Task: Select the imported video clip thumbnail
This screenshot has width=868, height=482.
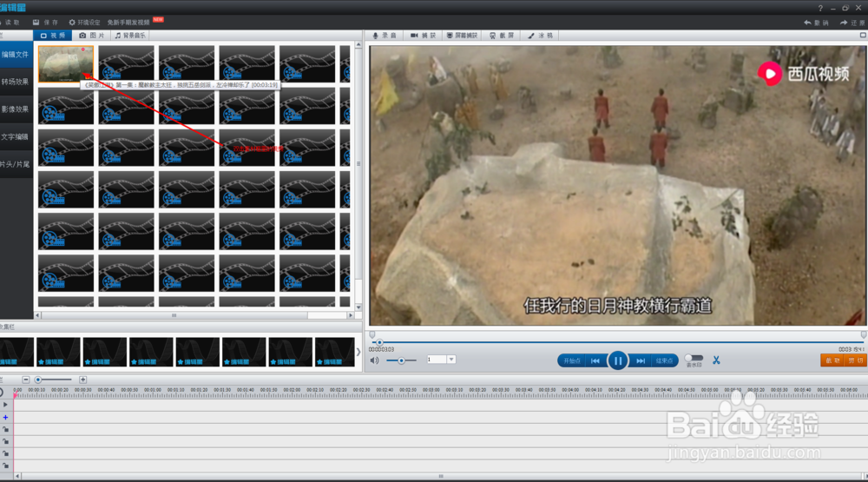Action: point(65,63)
